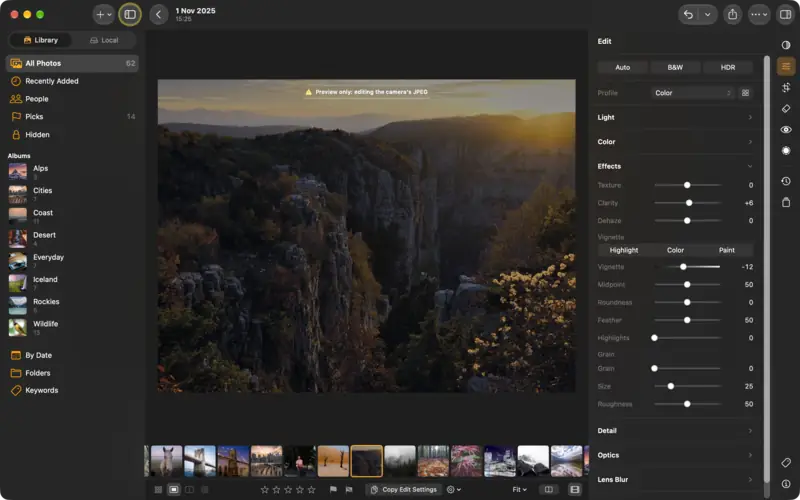Select the white horse filmstrip thumbnail
Image resolution: width=800 pixels, height=500 pixels.
tap(166, 461)
